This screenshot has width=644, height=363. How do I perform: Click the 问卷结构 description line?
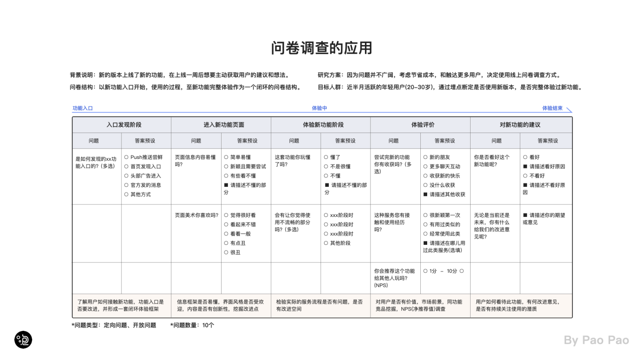point(185,87)
